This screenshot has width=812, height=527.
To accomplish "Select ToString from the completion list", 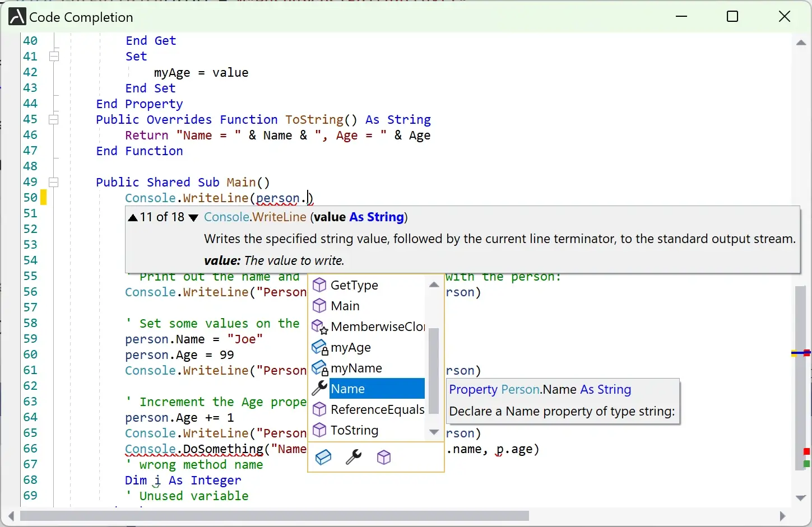I will pos(354,430).
